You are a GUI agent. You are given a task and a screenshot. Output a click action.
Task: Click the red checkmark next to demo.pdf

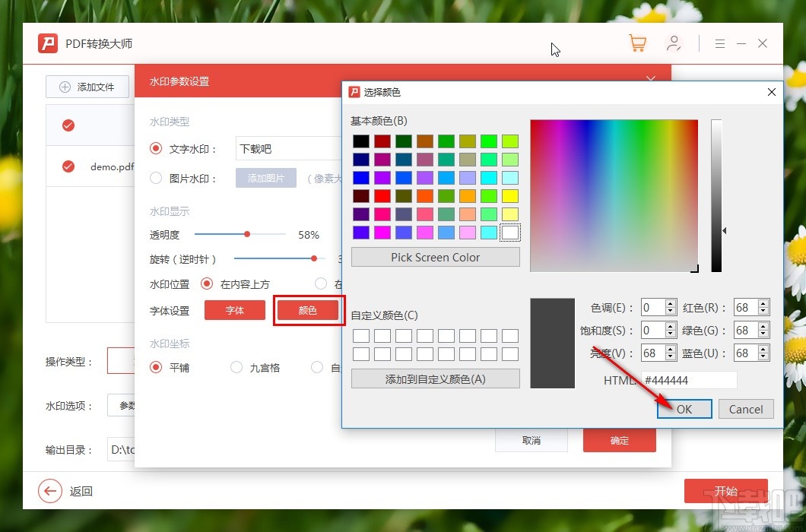[68, 166]
